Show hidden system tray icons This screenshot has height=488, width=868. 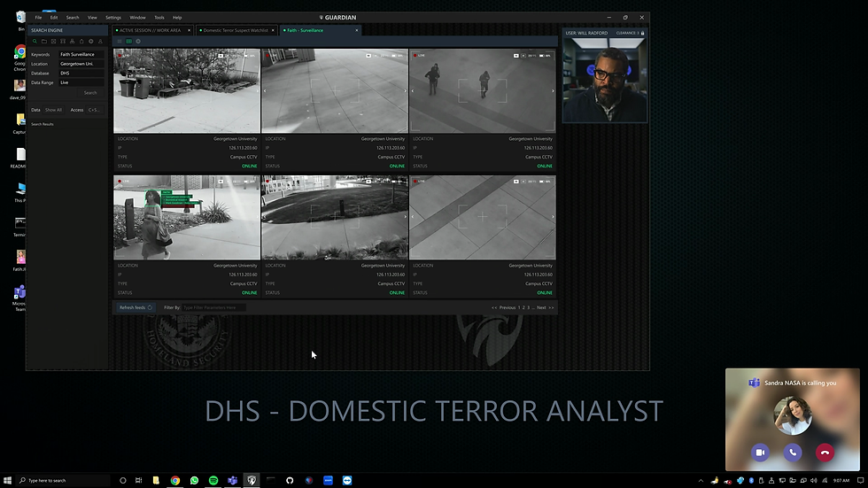[x=701, y=480]
